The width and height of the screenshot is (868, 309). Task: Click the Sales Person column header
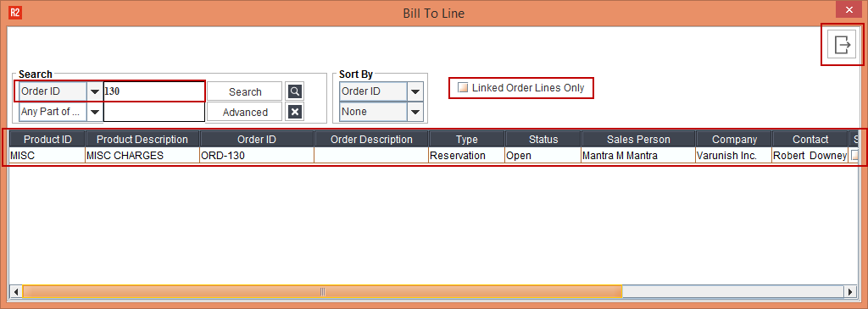(638, 140)
